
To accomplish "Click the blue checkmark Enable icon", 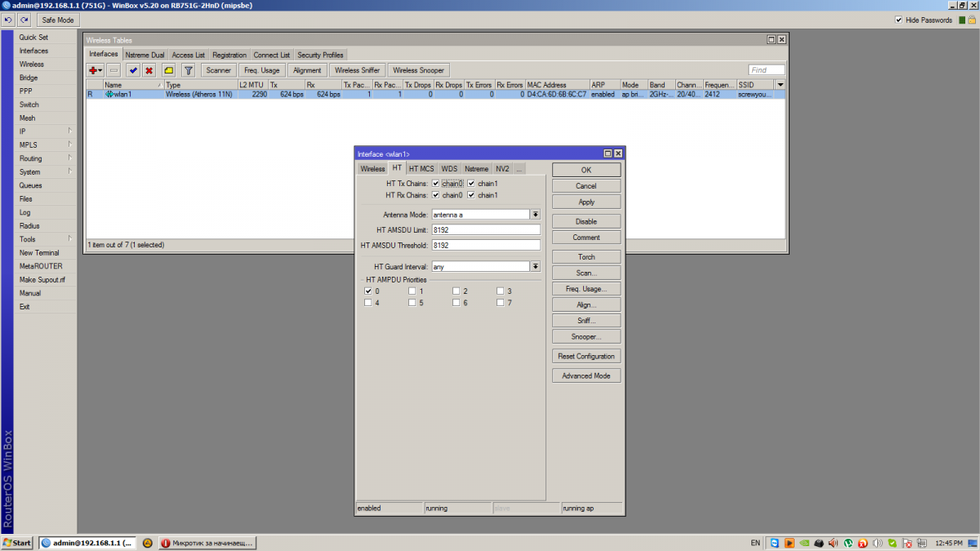I will coord(132,70).
